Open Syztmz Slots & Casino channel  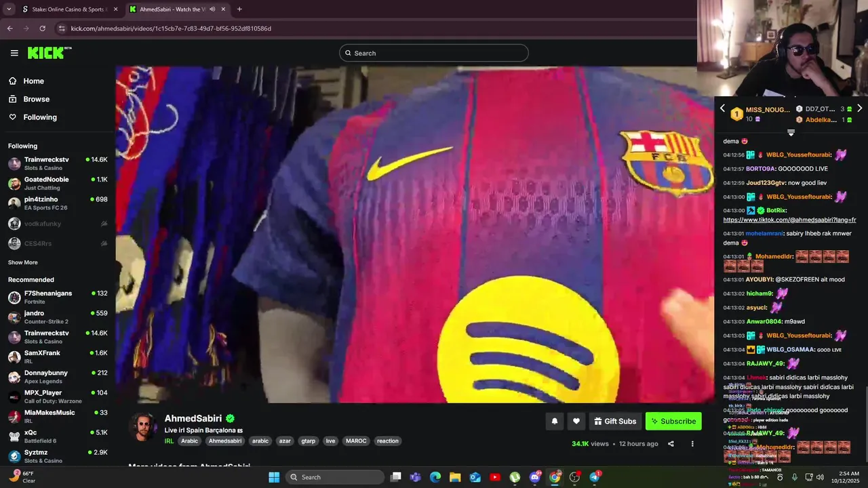click(x=58, y=456)
